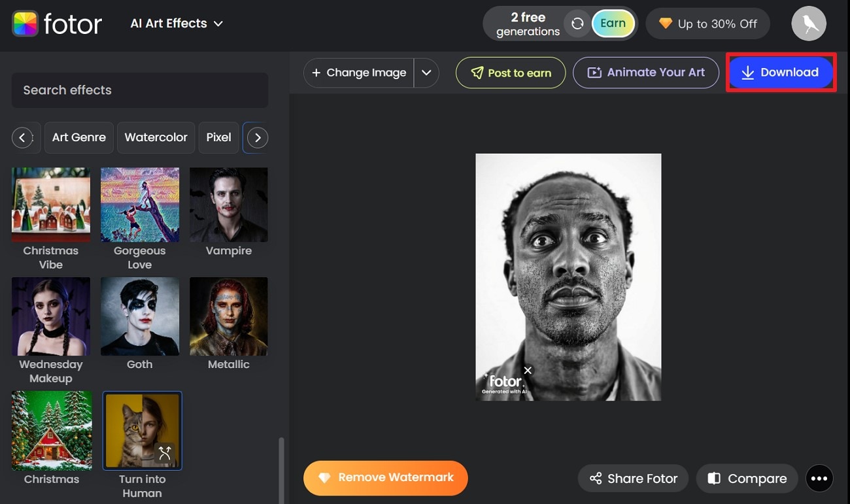Screen dimensions: 850x504
Task: Click the refresh generations icon
Action: click(x=577, y=24)
